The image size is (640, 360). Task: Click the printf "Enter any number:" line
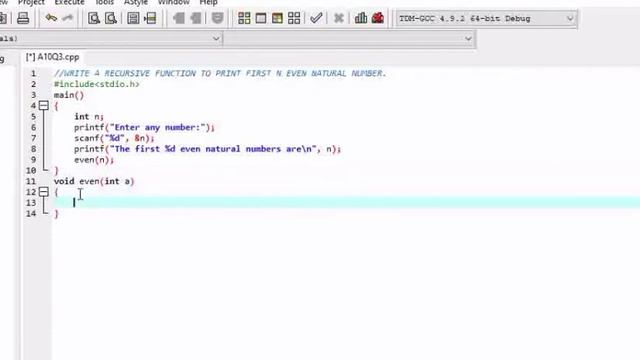pos(144,127)
